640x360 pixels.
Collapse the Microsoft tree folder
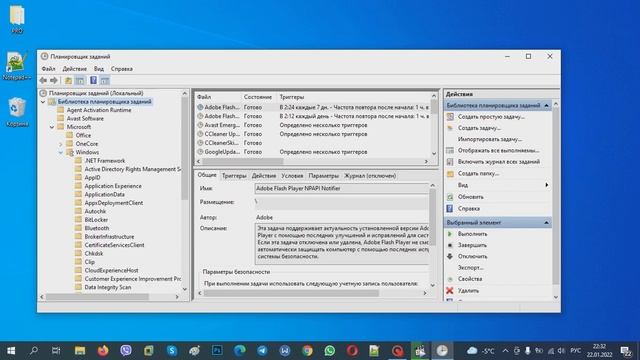(52, 127)
